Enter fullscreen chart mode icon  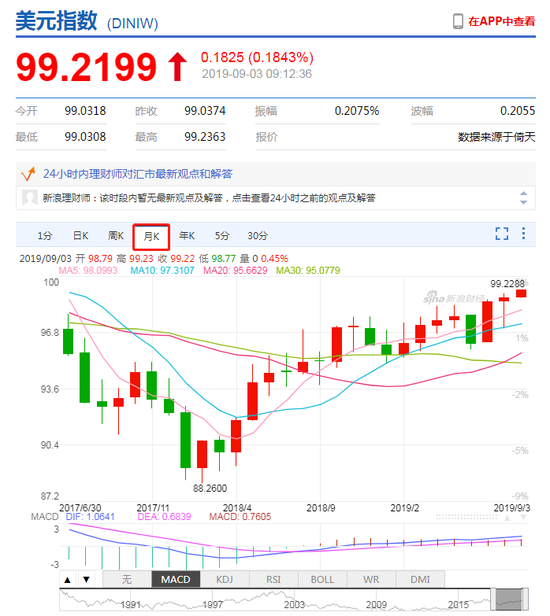(x=502, y=234)
